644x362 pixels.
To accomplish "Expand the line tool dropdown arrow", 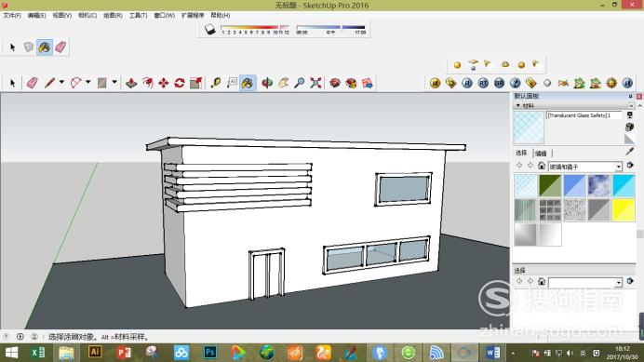I will pos(61,82).
